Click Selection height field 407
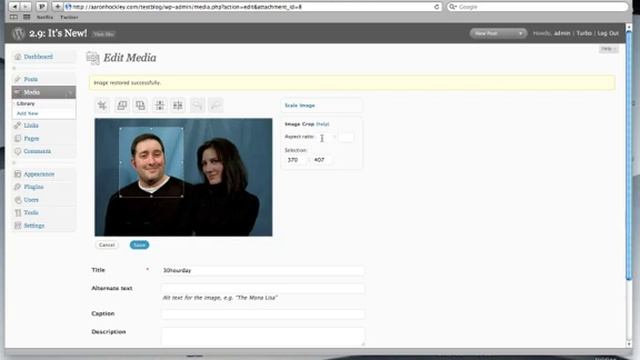The width and height of the screenshot is (640, 360). (322, 160)
